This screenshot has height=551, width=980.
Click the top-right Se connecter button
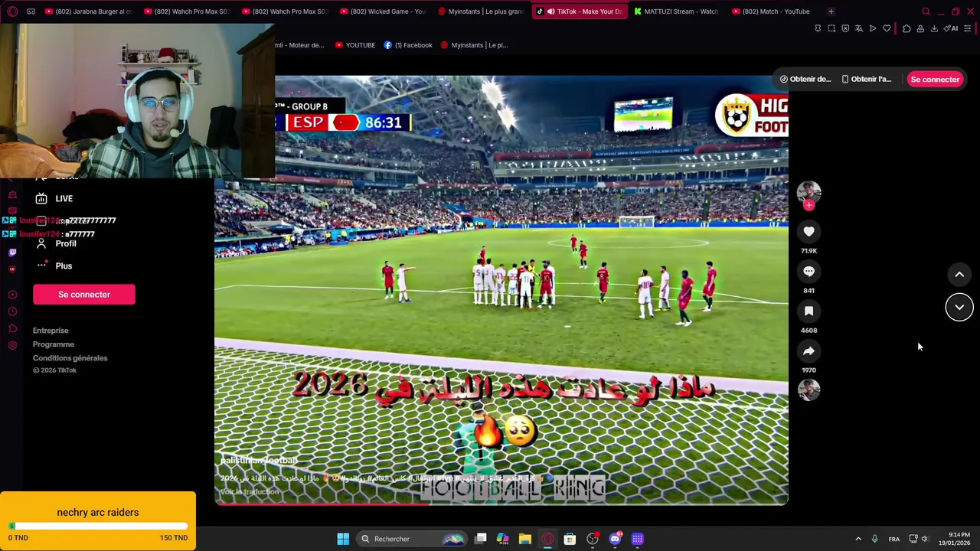935,79
